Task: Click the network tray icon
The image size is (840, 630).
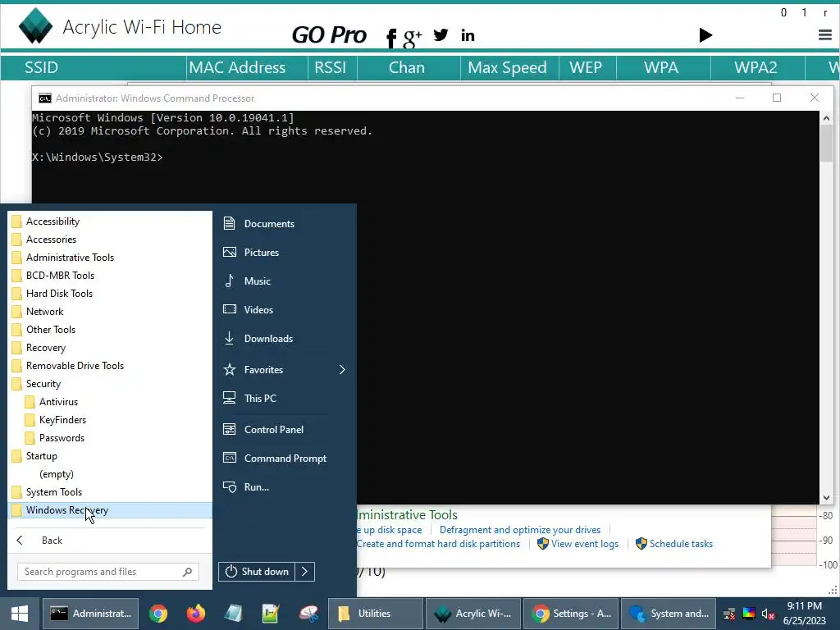Action: [x=729, y=614]
